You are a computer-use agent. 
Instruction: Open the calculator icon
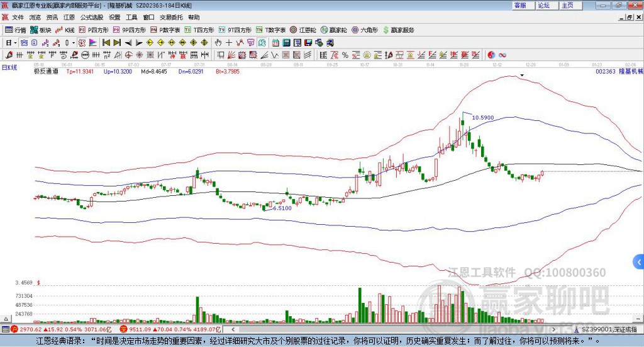(x=286, y=43)
